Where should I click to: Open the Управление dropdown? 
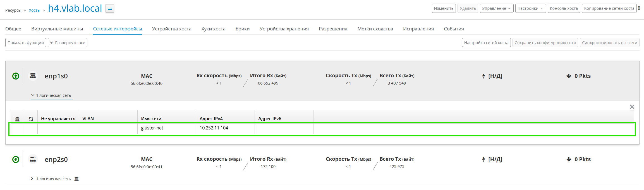[497, 8]
